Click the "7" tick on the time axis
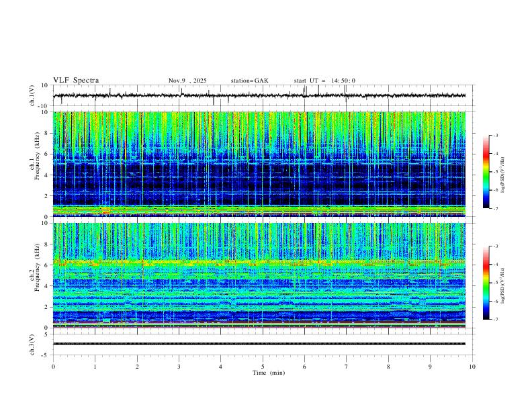Image resolution: width=532 pixels, height=411 pixels. point(347,367)
